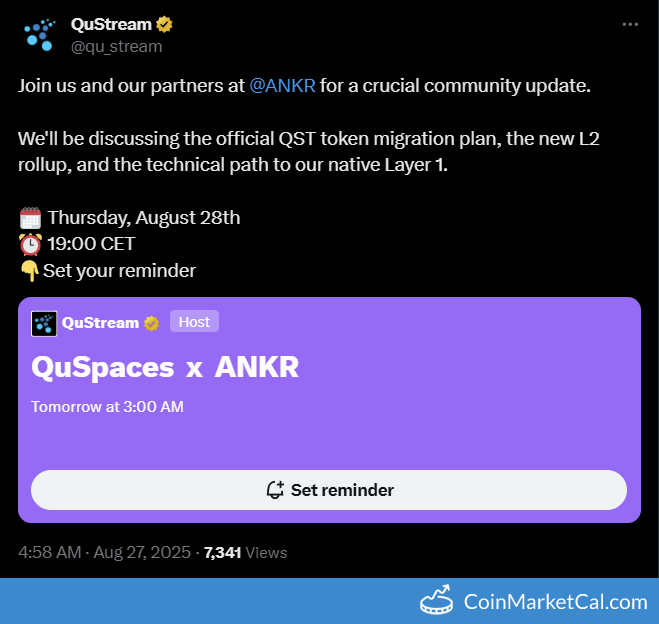Click the gold verified badge beside QuStream
The width and height of the screenshot is (659, 624).
click(164, 24)
